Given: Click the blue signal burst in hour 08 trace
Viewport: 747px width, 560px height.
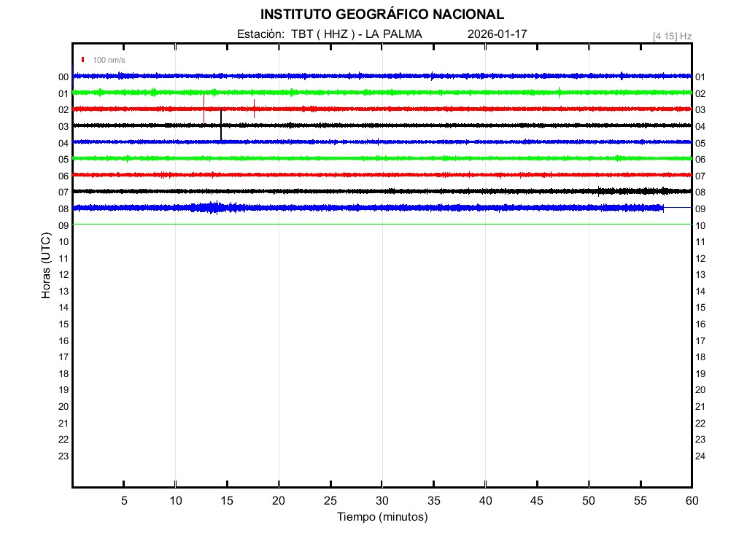Looking at the screenshot, I should coord(213,208).
